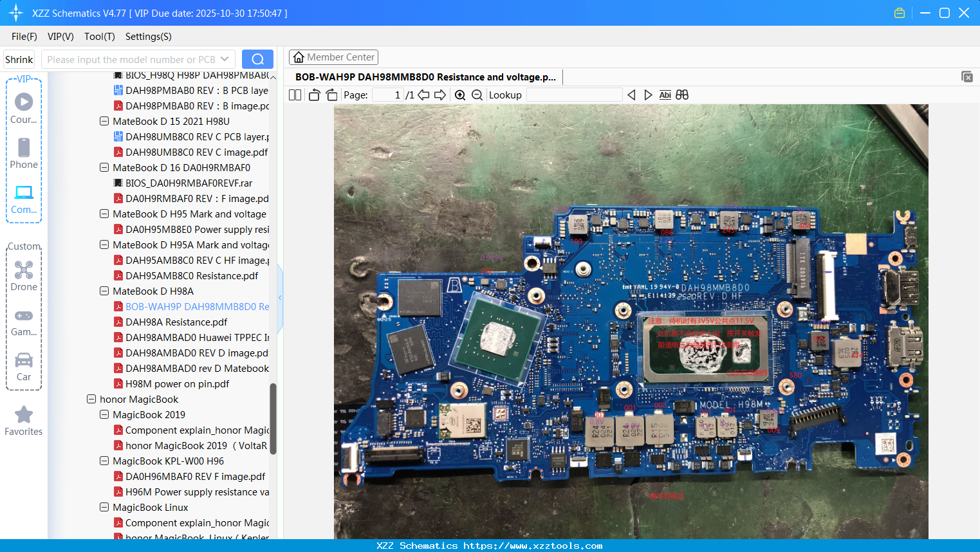Screen dimensions: 980x552
Task: Click the binoculars search icon
Action: click(x=682, y=95)
